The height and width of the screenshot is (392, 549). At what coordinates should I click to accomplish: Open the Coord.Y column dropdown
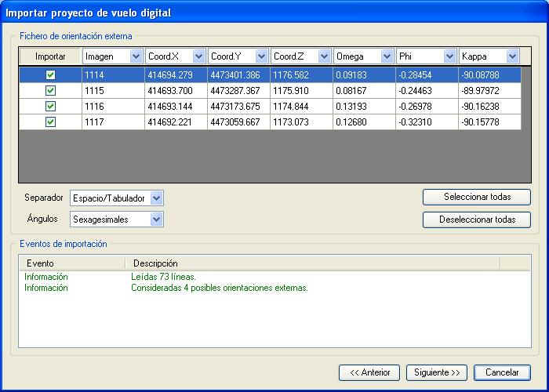261,56
